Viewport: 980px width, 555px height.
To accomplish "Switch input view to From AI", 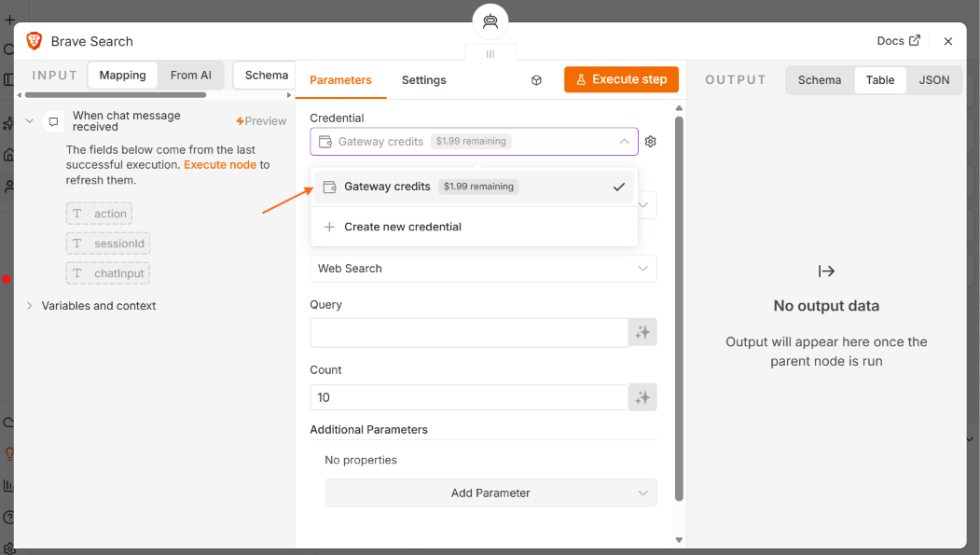I will click(x=190, y=75).
